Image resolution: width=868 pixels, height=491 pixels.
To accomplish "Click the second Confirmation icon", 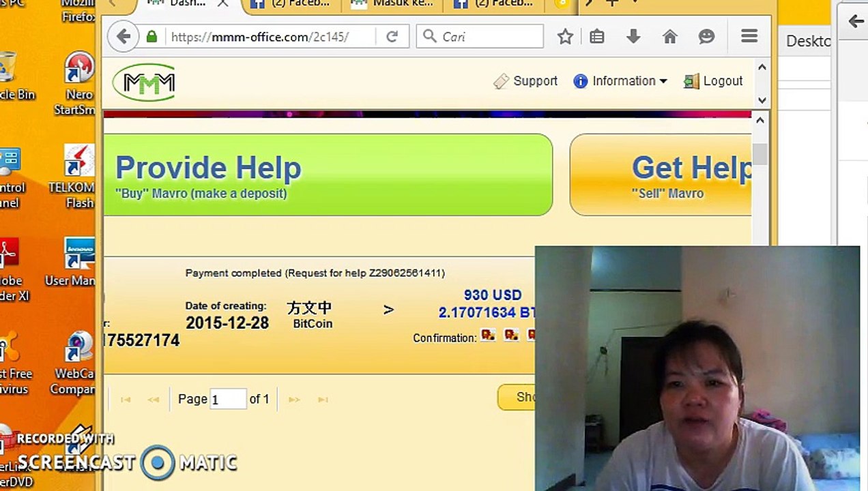I will click(511, 335).
